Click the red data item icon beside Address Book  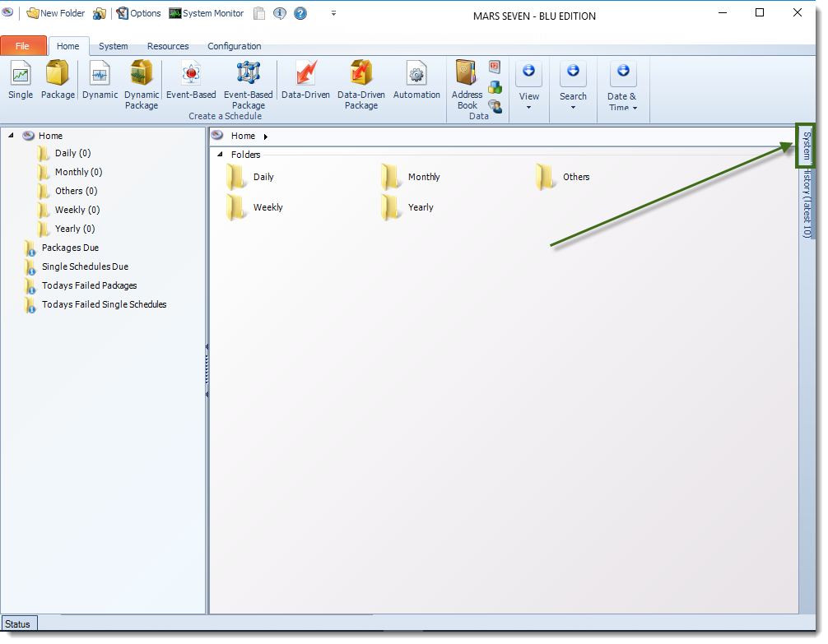495,67
